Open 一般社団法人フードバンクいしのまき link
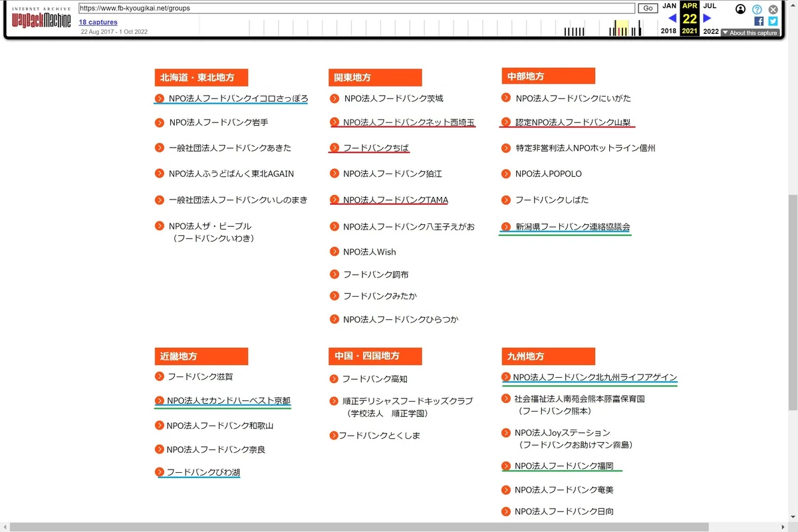The image size is (798, 532). (238, 200)
